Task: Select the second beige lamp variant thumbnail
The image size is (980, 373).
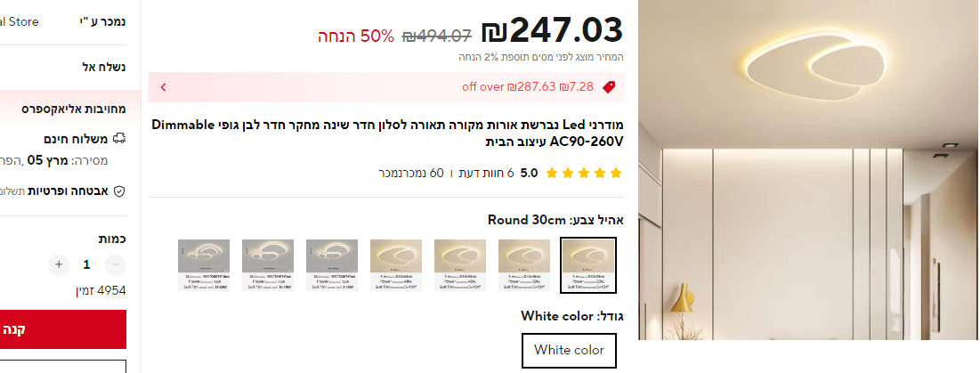Action: click(524, 265)
